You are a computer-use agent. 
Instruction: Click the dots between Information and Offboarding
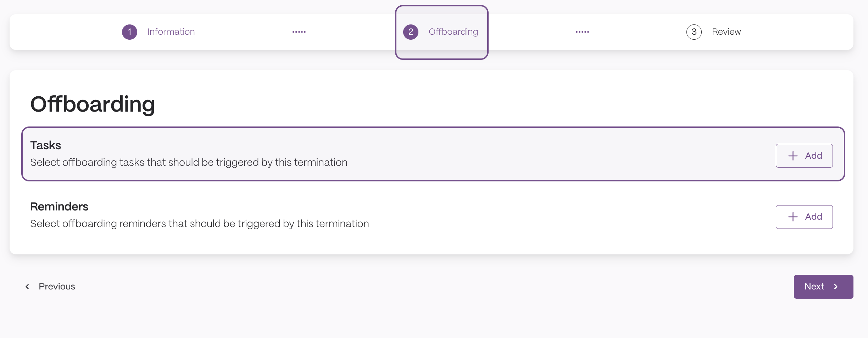[x=299, y=32]
